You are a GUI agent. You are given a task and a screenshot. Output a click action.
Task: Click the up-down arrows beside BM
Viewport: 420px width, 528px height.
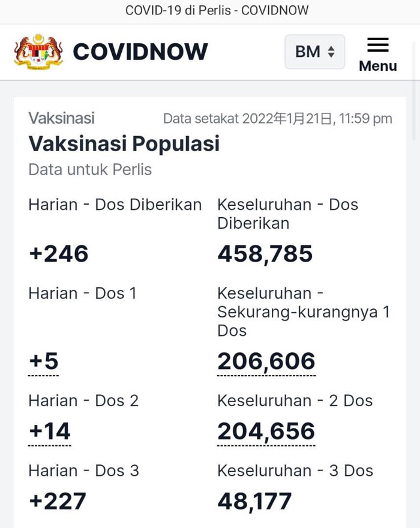tap(331, 52)
